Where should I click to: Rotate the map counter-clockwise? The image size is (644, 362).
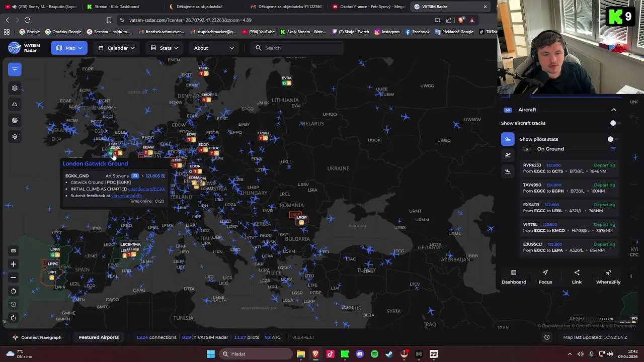tap(14, 291)
